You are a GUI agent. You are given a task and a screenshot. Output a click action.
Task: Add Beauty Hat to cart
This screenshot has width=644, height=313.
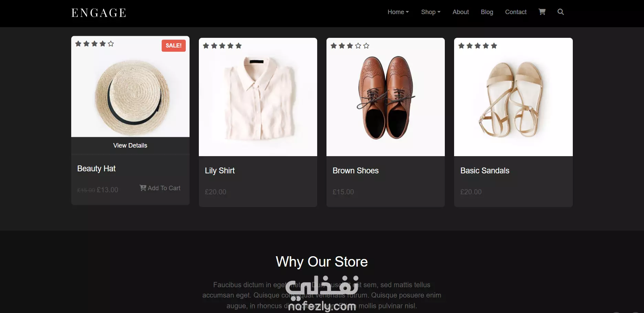(x=160, y=188)
